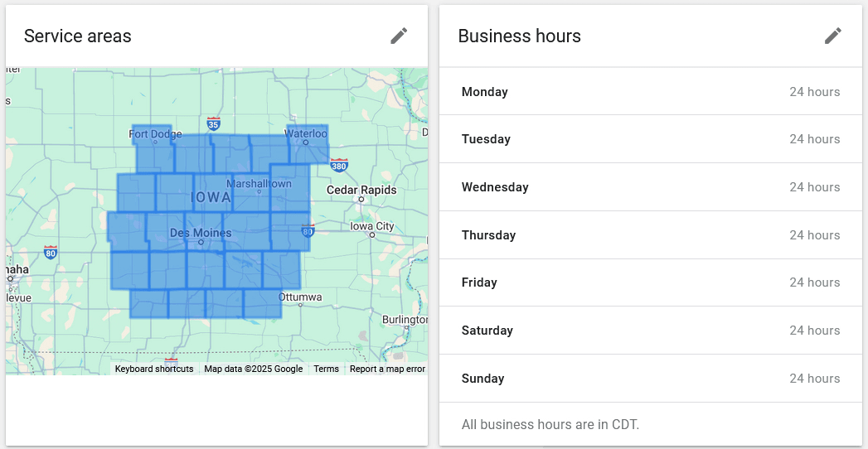Image resolution: width=868 pixels, height=449 pixels.
Task: Select the Tuesday hours row
Action: coord(651,139)
